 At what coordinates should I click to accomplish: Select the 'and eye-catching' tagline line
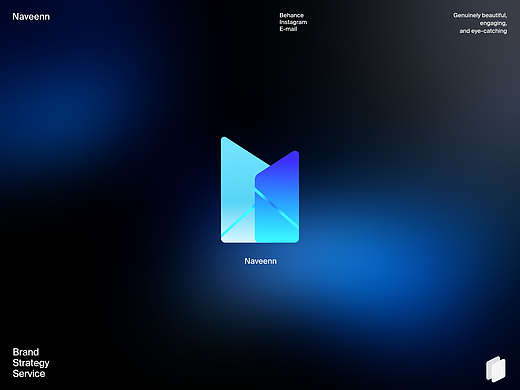pos(483,31)
